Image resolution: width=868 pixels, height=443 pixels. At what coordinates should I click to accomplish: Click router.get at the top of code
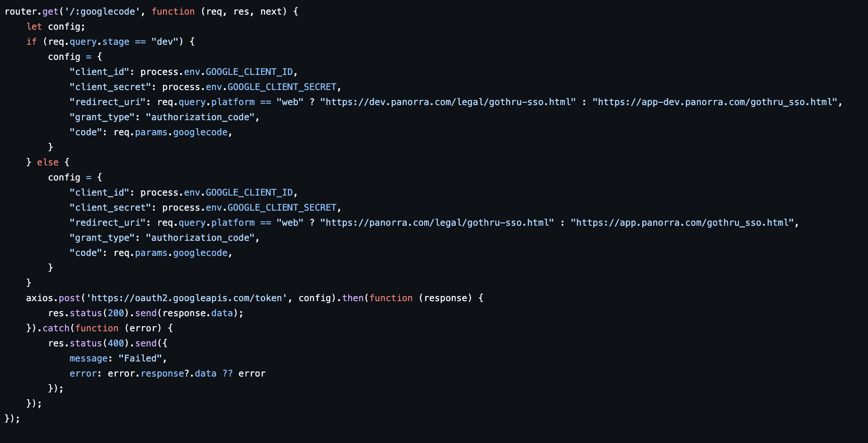(x=32, y=11)
